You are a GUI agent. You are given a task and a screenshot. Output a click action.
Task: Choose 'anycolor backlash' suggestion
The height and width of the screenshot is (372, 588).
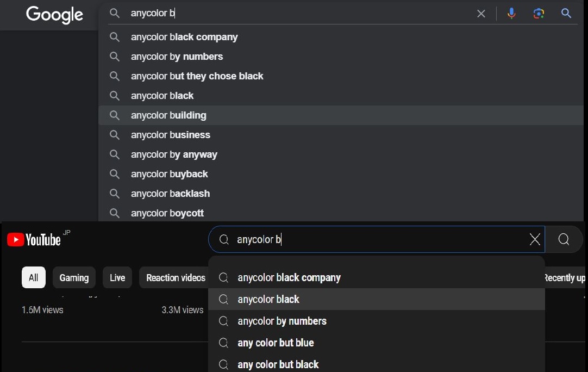click(x=341, y=194)
